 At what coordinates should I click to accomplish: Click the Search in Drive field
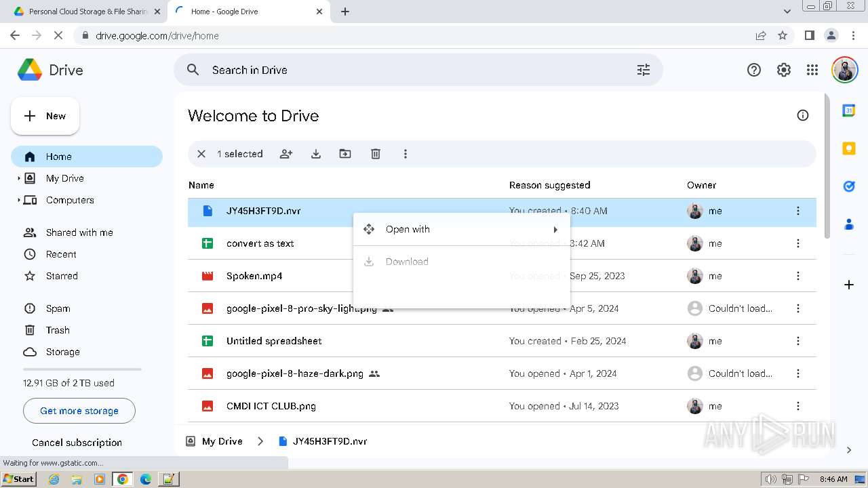(x=418, y=70)
